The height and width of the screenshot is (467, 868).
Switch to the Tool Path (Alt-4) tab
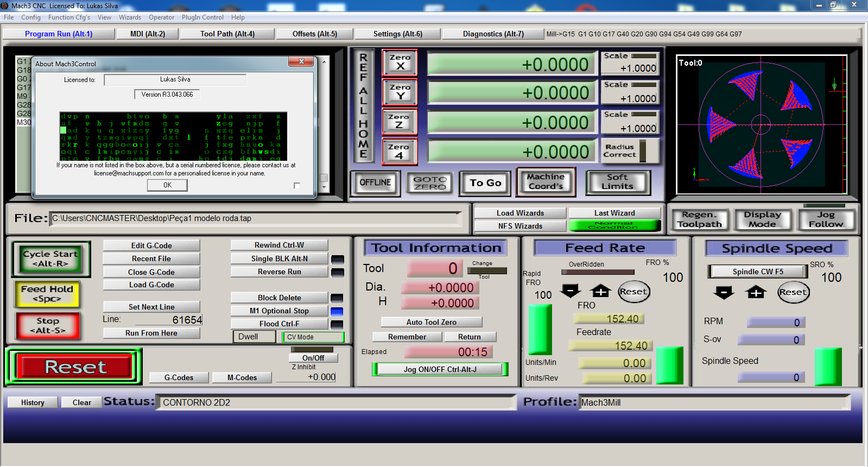click(x=227, y=34)
